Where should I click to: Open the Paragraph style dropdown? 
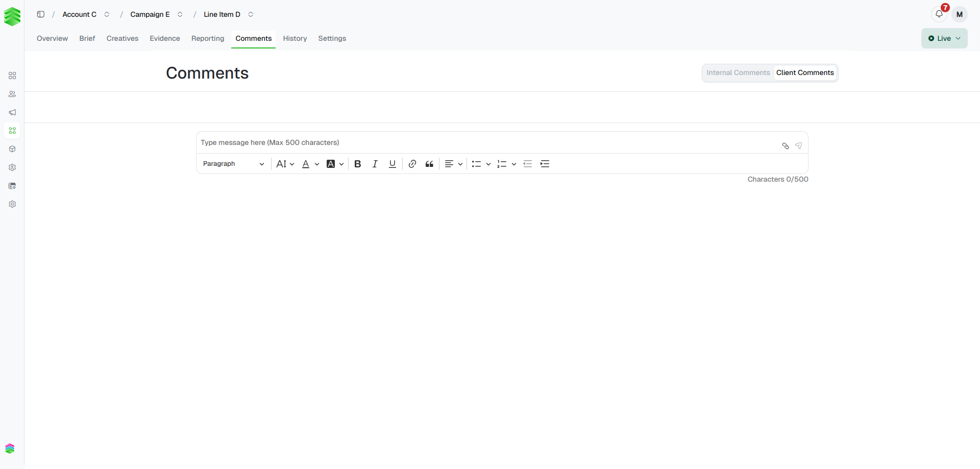[233, 164]
